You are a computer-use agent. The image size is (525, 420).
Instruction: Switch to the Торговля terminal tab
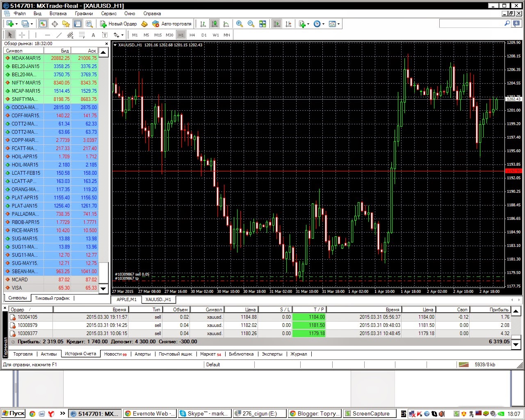[x=23, y=354]
